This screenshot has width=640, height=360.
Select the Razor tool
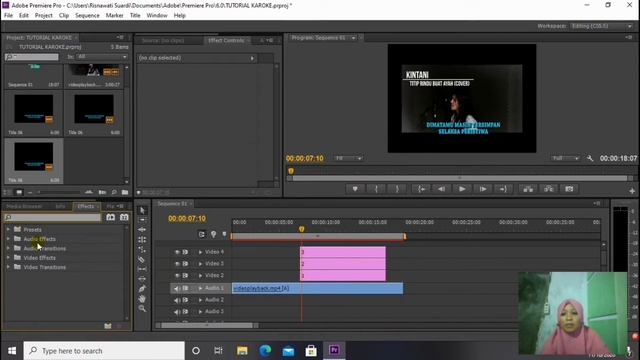pos(142,259)
